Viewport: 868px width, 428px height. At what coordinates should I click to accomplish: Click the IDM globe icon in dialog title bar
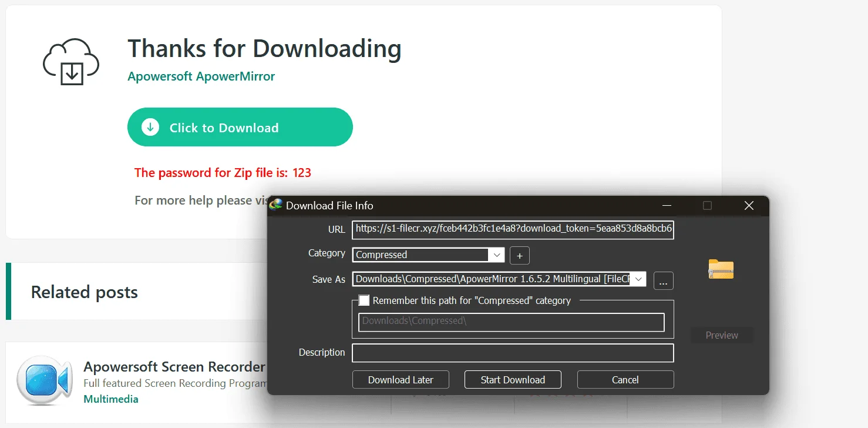(x=276, y=205)
